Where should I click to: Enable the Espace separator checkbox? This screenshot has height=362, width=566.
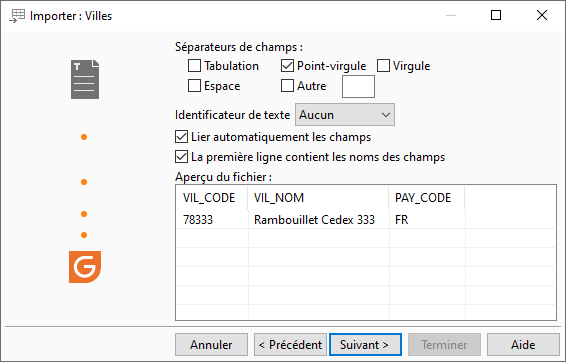(195, 86)
